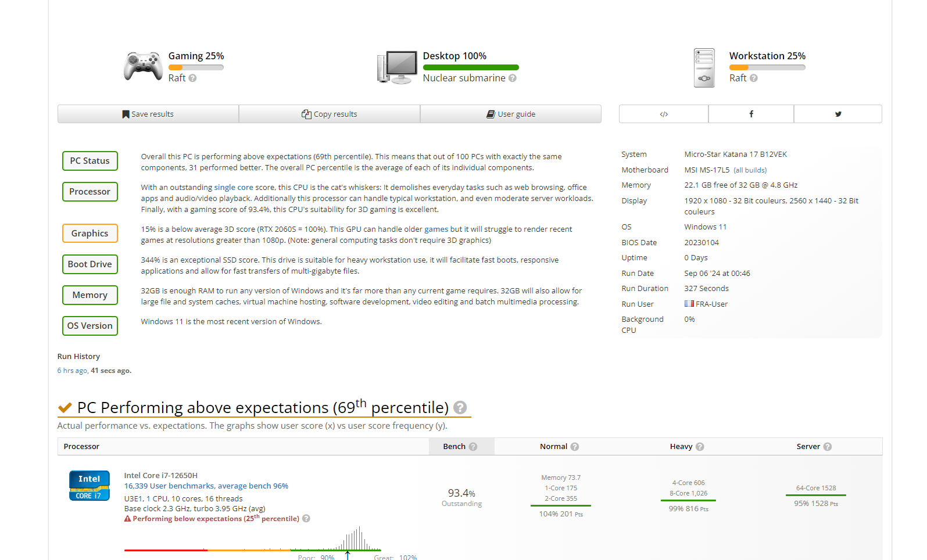
Task: Jump to Graphics section
Action: [x=90, y=234]
